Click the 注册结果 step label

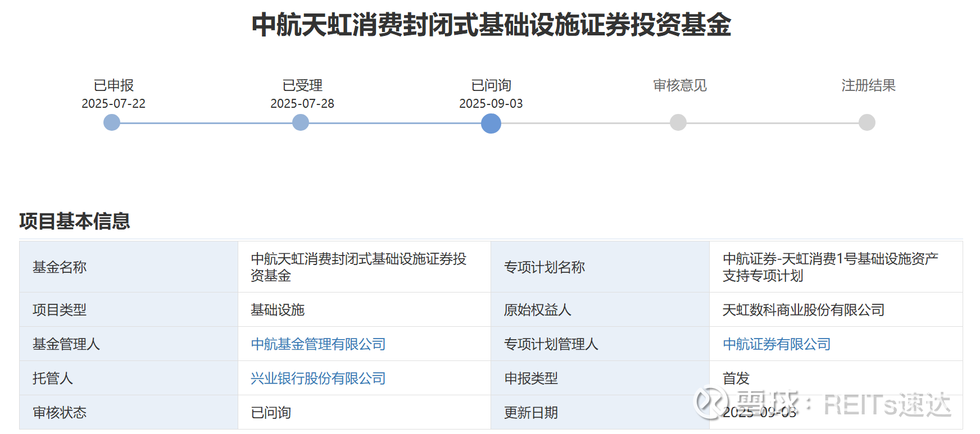[x=868, y=85]
